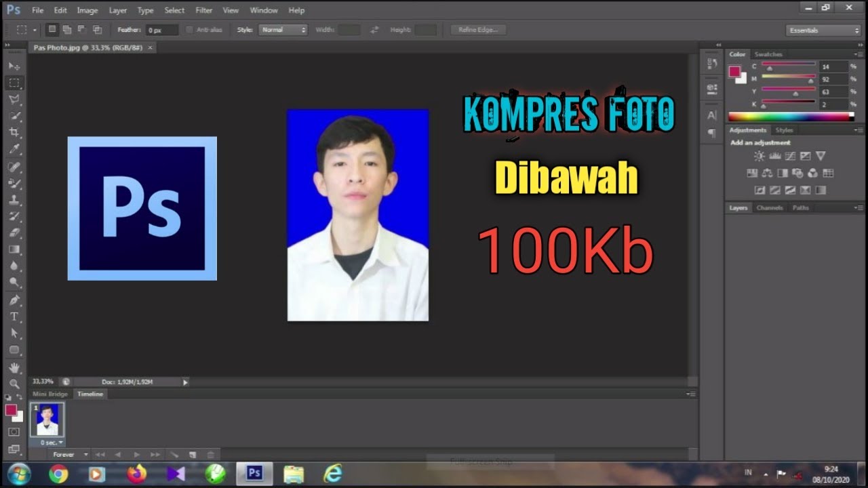Open the Adjustments panel flyout menu
The width and height of the screenshot is (868, 488).
858,130
